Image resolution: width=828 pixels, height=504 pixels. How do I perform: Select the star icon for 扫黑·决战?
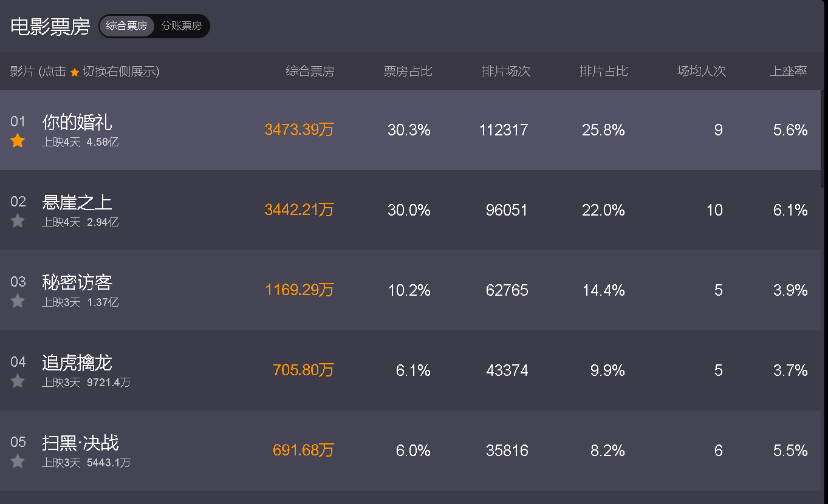18,461
